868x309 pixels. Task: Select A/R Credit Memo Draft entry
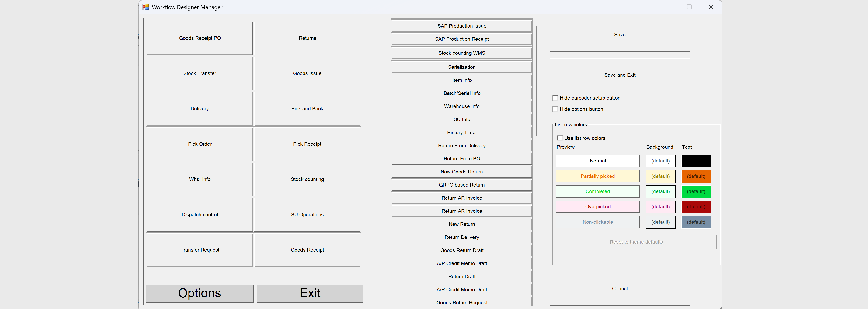[462, 290]
